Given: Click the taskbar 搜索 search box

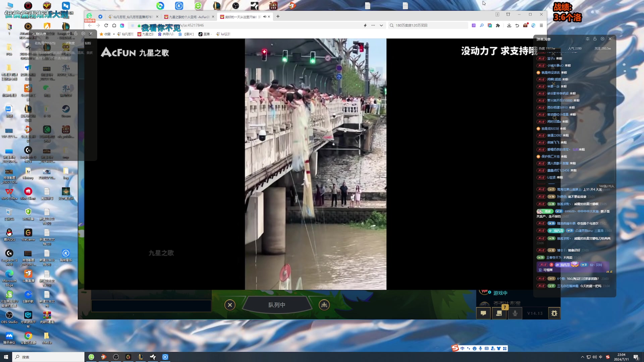Looking at the screenshot, I should [49, 357].
